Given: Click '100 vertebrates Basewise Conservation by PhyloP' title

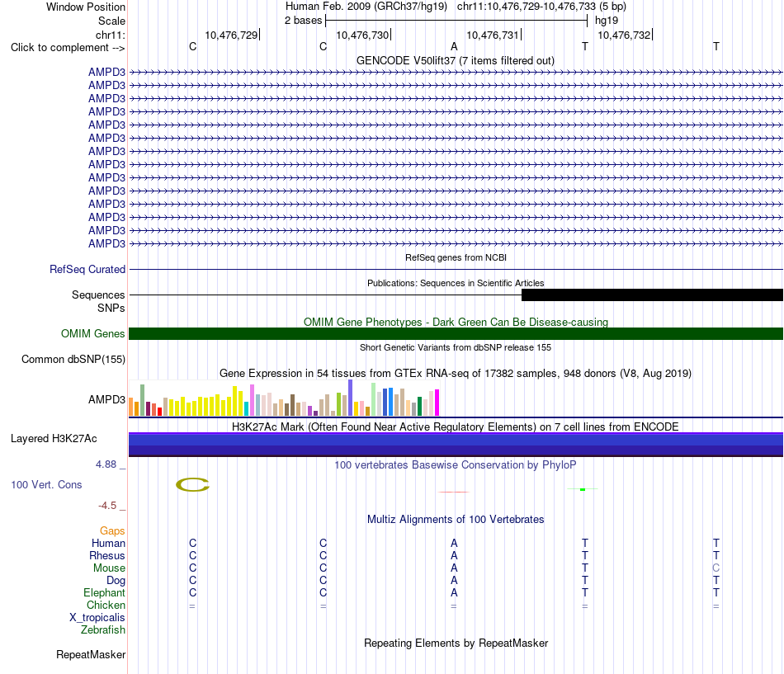Looking at the screenshot, I should [456, 464].
